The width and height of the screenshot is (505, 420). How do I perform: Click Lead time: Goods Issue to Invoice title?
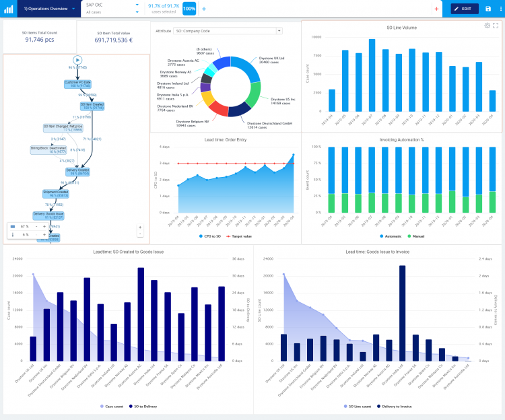tap(378, 252)
